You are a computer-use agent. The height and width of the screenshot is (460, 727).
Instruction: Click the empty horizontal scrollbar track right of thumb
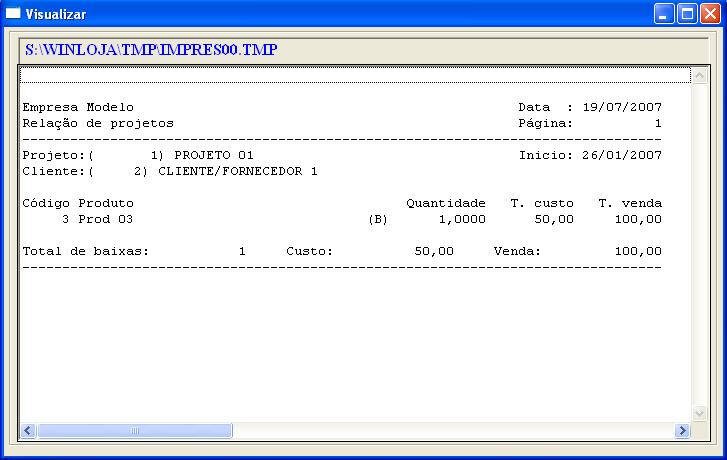450,430
